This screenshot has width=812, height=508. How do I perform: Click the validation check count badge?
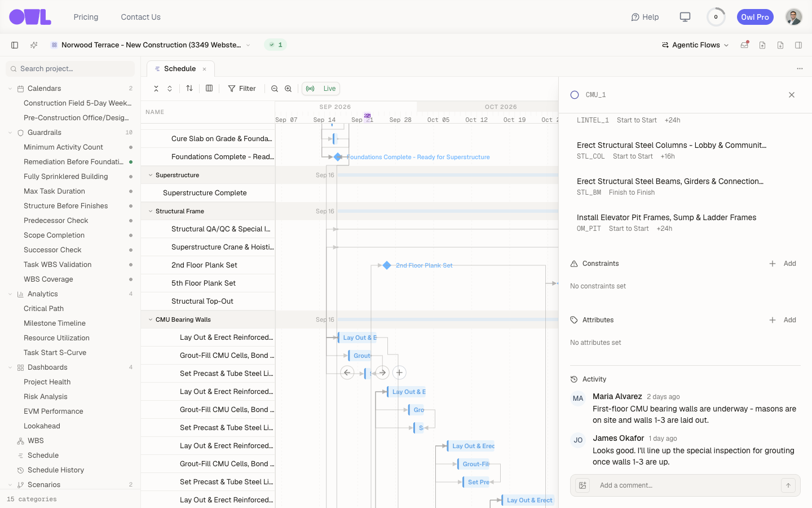[276, 45]
